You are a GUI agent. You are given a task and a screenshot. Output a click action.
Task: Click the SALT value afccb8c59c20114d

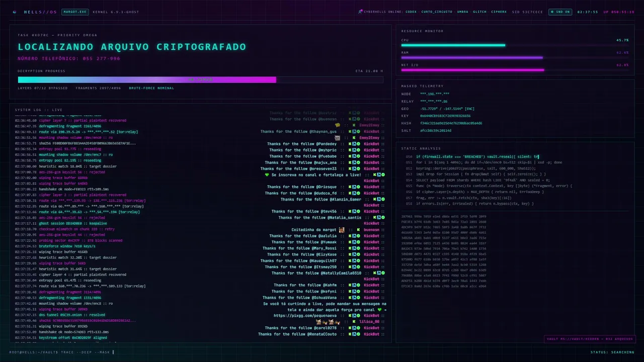(436, 130)
